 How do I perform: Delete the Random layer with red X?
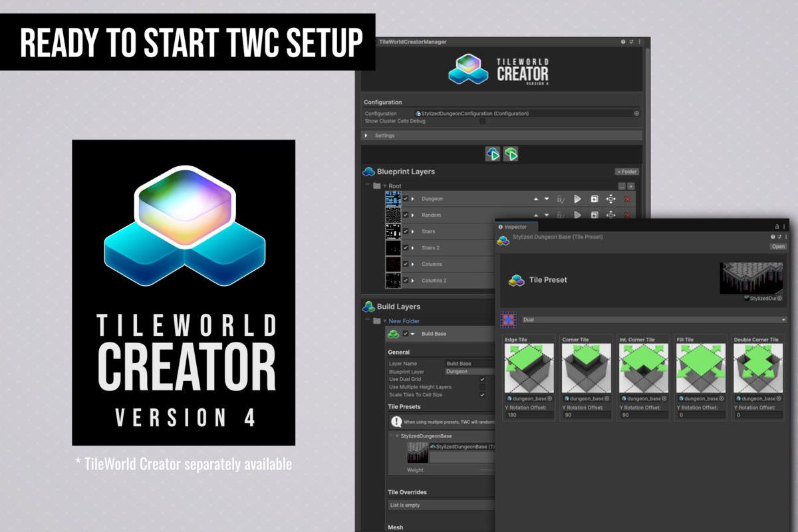pos(627,215)
